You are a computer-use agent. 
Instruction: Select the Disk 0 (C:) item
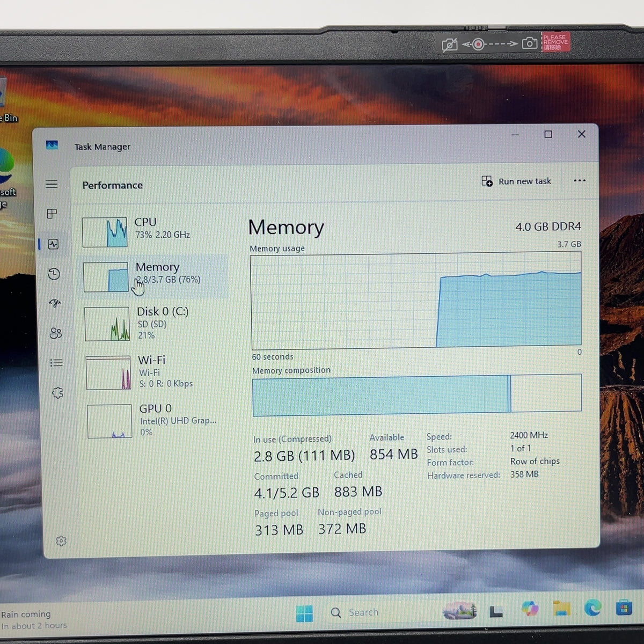(155, 323)
